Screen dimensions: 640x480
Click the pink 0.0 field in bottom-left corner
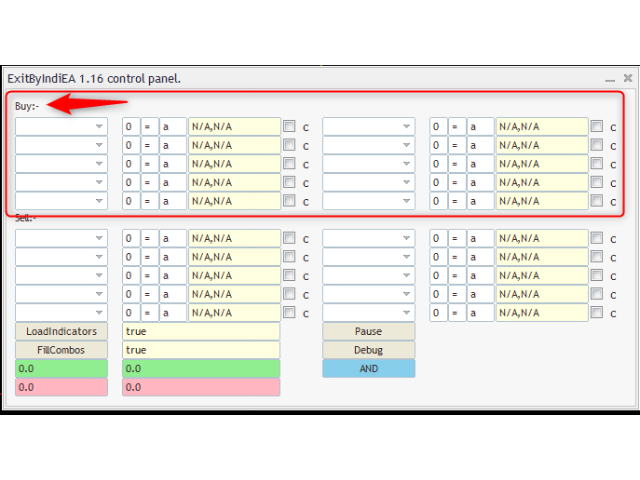(61, 387)
